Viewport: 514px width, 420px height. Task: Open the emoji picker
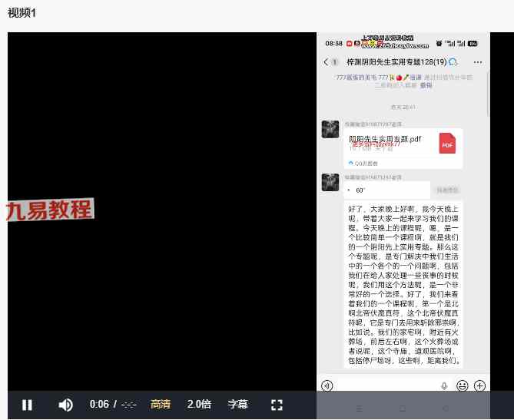462,385
